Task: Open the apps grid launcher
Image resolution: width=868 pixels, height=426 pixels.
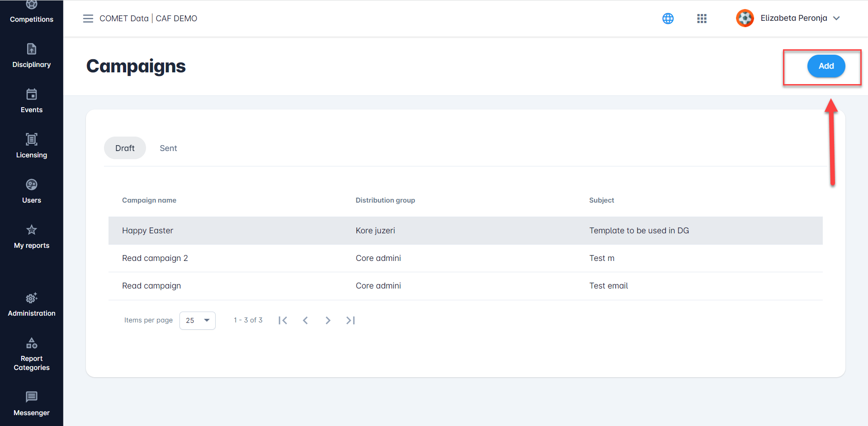Action: [x=702, y=19]
